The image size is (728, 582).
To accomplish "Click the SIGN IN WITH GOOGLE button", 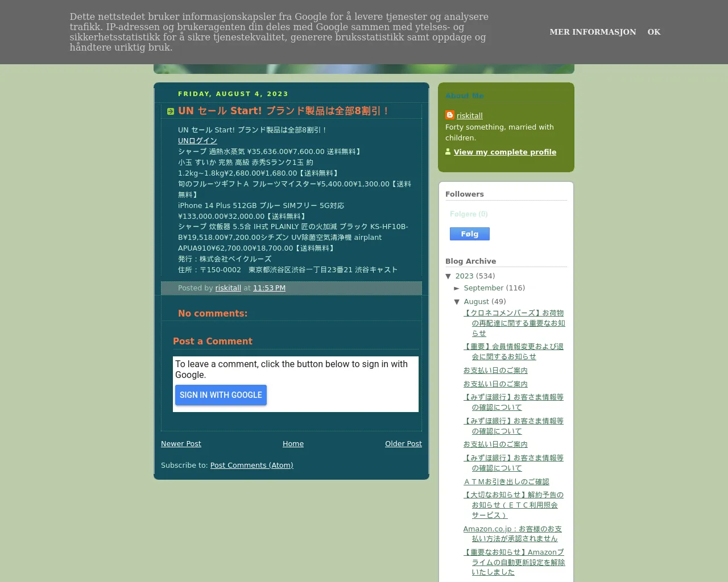I will tap(221, 395).
